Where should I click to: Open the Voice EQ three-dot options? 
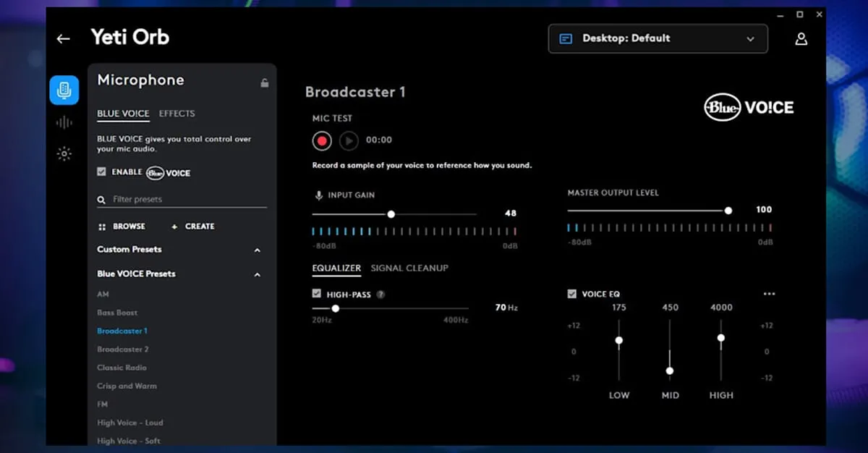click(x=769, y=294)
